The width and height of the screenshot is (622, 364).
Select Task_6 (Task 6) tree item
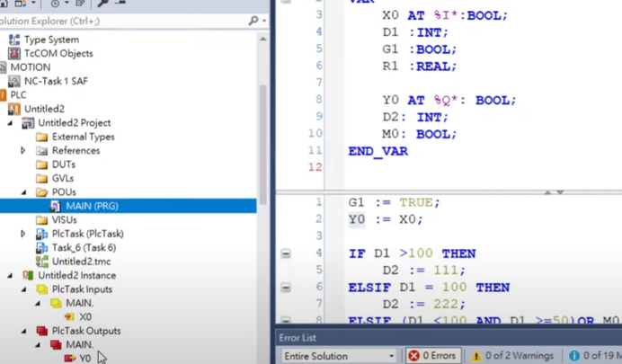(83, 247)
